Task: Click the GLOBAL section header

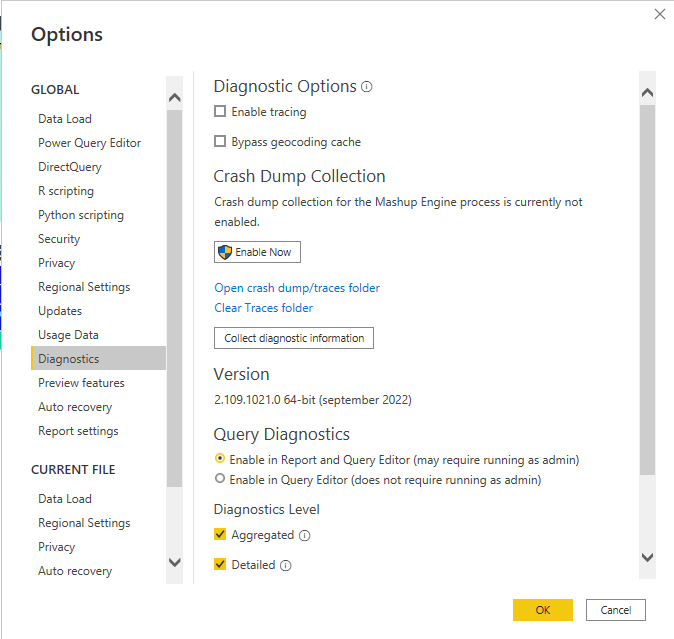Action: coord(55,90)
